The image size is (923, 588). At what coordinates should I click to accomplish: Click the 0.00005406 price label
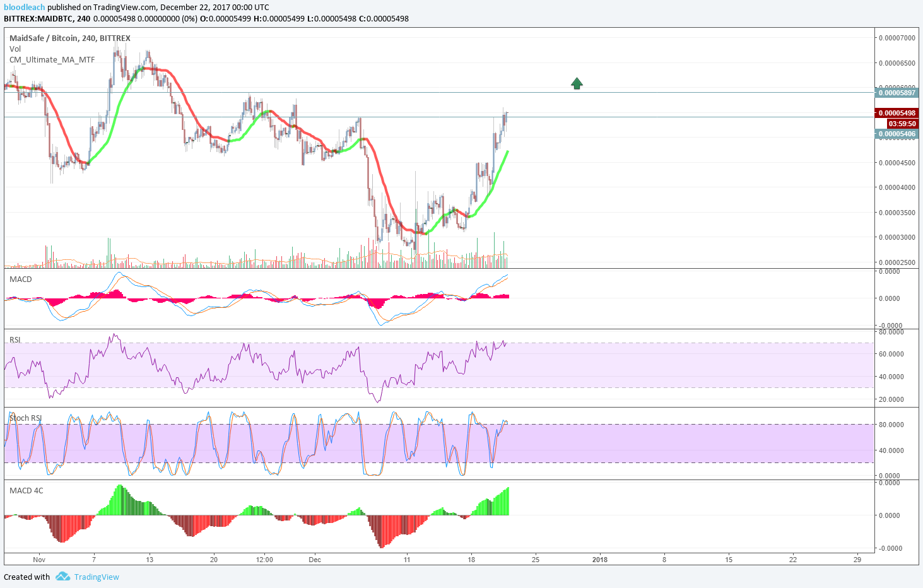(897, 134)
